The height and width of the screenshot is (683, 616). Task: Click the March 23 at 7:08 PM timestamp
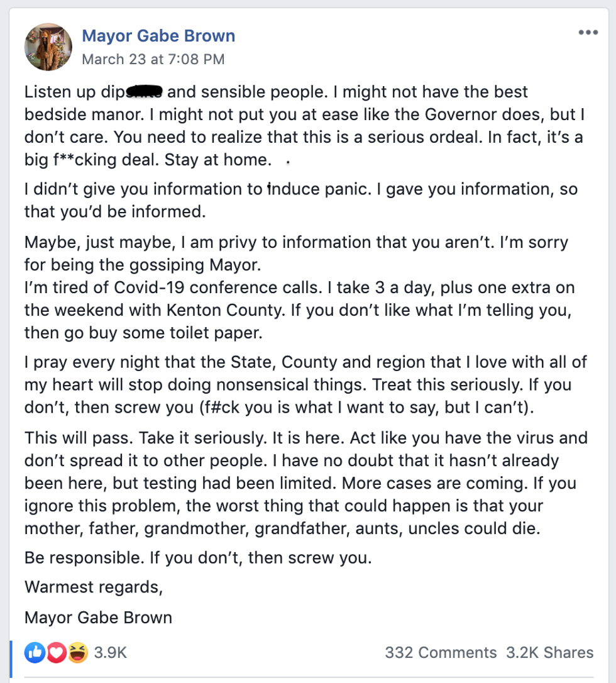[153, 60]
